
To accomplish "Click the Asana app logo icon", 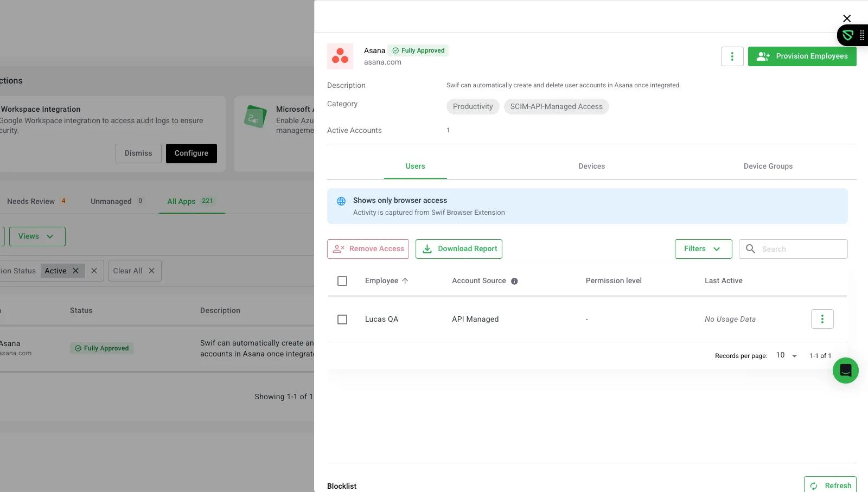I will [340, 56].
